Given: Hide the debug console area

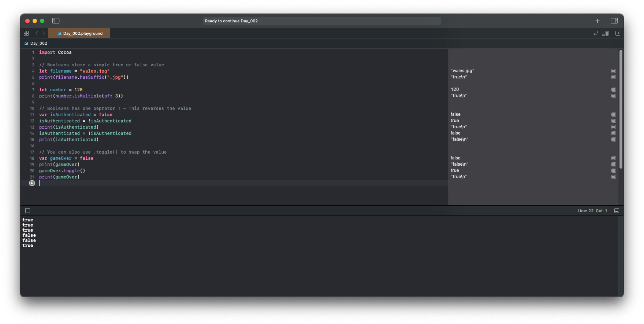Looking at the screenshot, I should [x=617, y=211].
